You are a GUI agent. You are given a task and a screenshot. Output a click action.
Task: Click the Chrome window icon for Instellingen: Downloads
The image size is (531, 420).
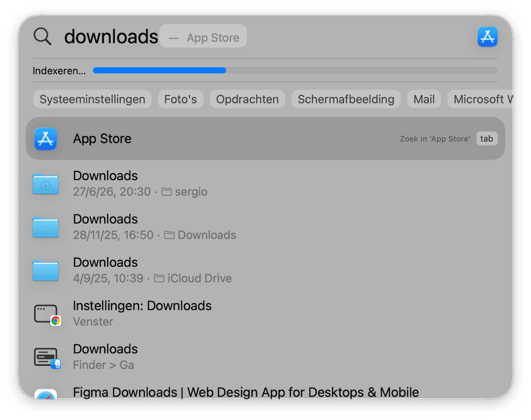pyautogui.click(x=47, y=314)
